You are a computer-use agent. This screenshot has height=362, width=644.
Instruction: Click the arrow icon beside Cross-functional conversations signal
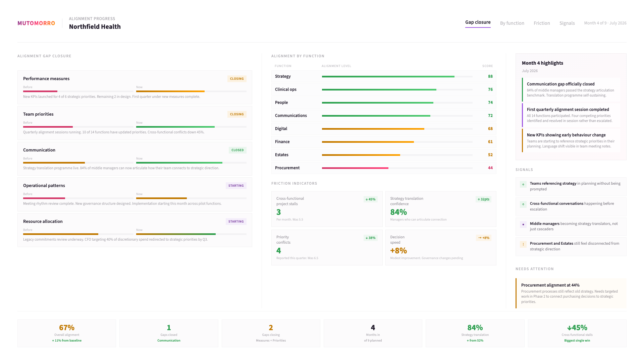point(523,204)
